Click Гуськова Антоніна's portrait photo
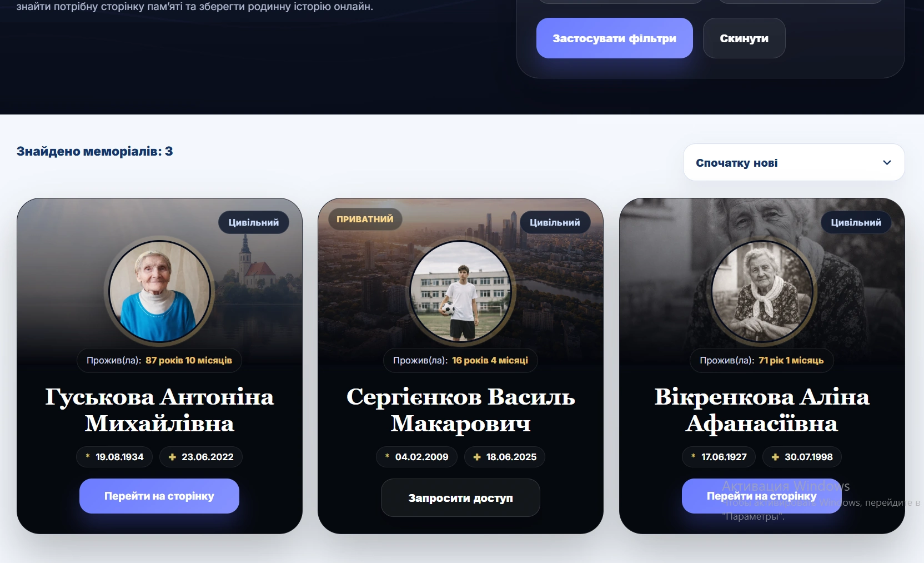 click(160, 291)
